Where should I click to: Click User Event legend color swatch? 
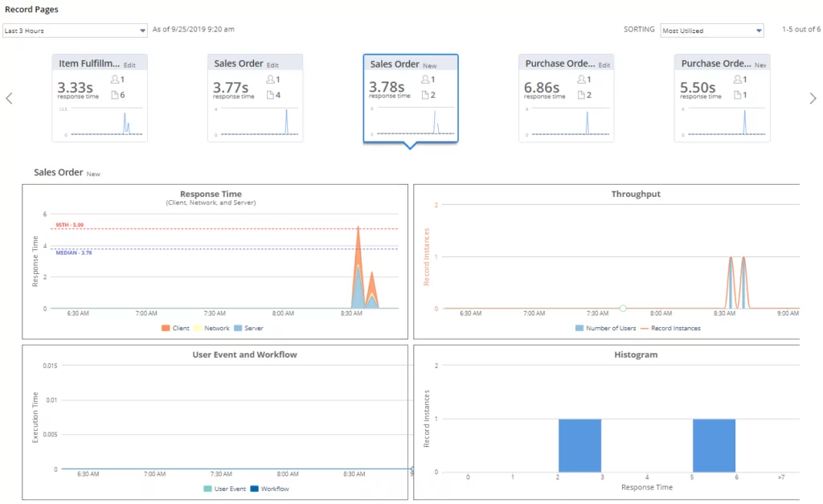pyautogui.click(x=207, y=489)
